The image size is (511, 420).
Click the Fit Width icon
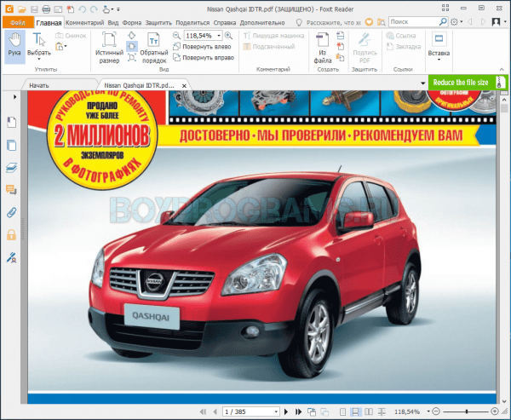tap(131, 46)
